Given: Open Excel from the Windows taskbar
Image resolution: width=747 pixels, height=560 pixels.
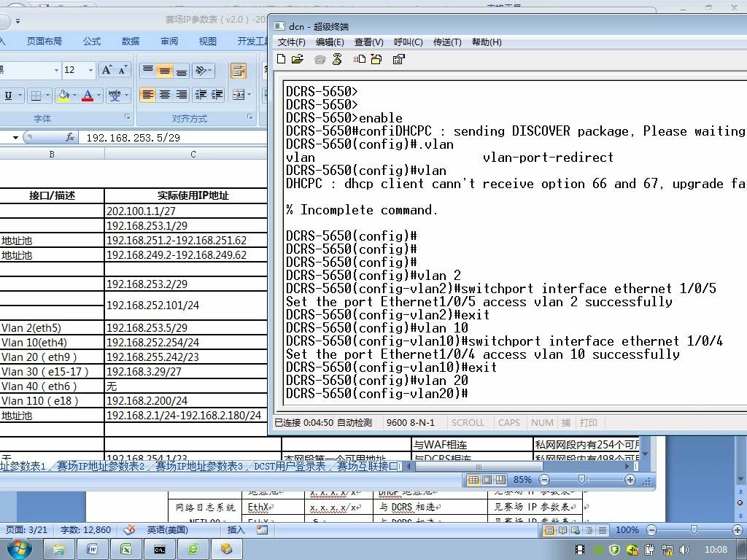Looking at the screenshot, I should (125, 549).
